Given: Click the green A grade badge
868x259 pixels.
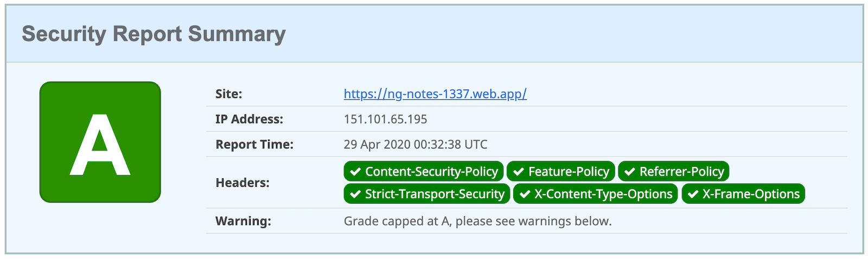Looking at the screenshot, I should [100, 143].
